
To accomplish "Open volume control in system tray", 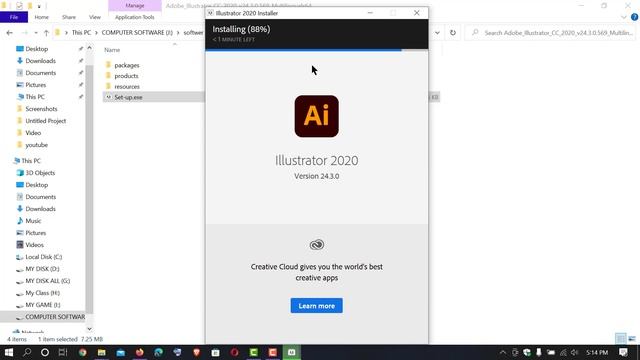I will click(575, 352).
